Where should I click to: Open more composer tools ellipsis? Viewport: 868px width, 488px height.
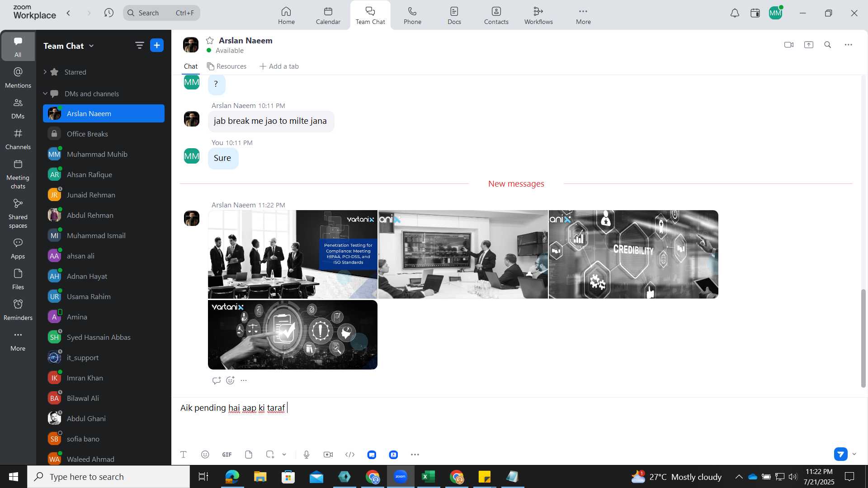pyautogui.click(x=415, y=455)
